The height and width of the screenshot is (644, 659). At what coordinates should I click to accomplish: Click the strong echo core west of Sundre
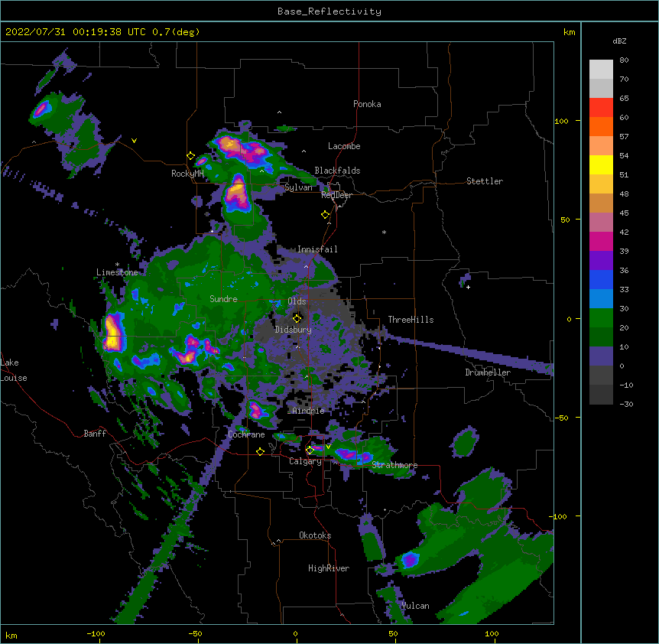(113, 332)
